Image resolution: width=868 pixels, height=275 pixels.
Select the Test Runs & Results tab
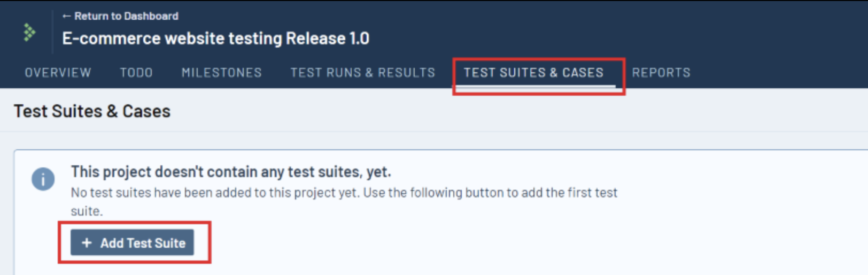[x=362, y=73]
